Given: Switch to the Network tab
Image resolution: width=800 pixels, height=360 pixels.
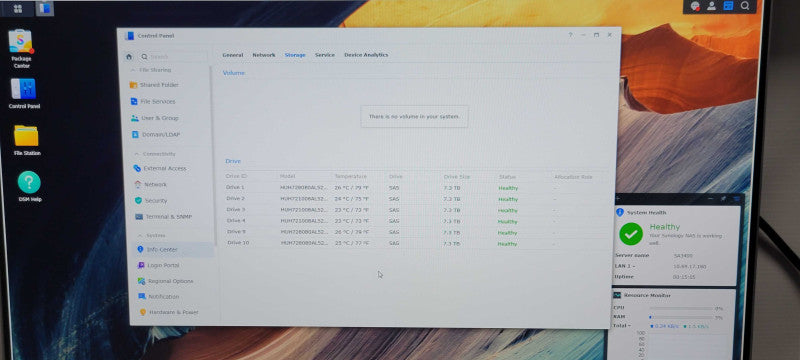Looking at the screenshot, I should coord(264,55).
